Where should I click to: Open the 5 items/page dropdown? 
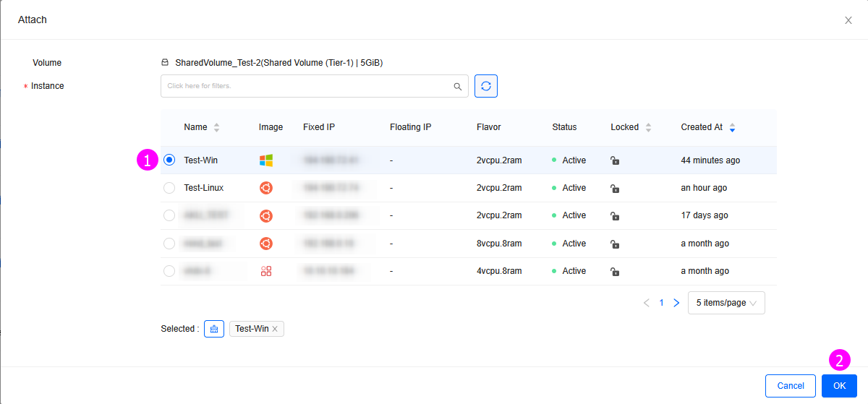click(x=726, y=303)
